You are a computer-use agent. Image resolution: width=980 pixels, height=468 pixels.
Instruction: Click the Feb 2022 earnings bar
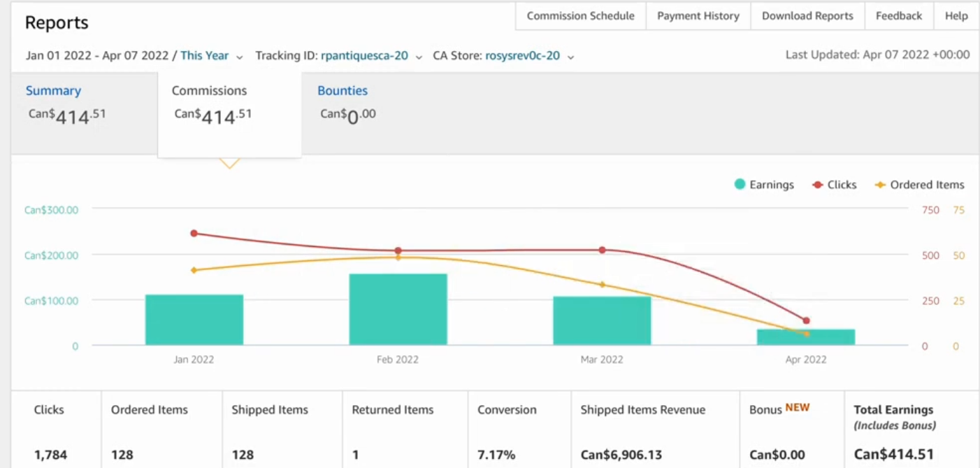coord(398,309)
